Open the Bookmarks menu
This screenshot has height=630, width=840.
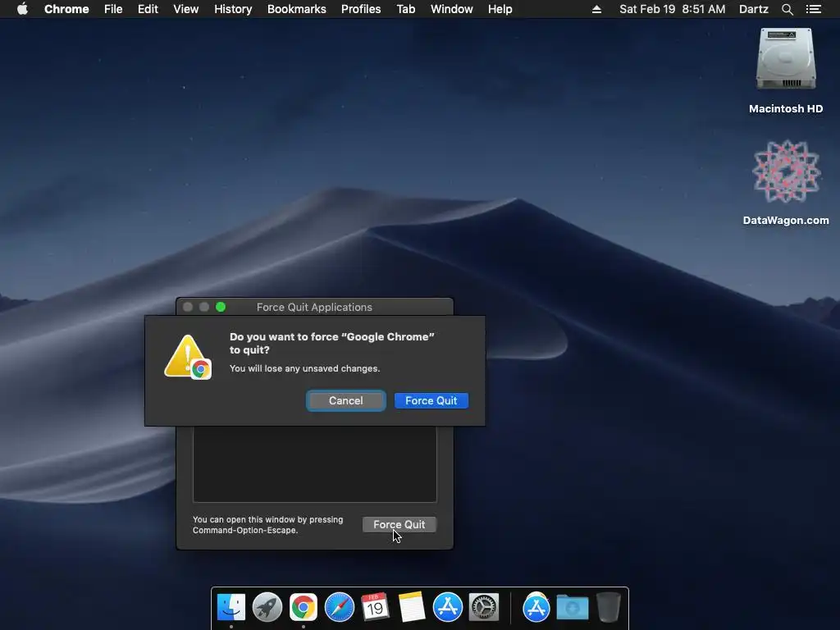(x=297, y=9)
